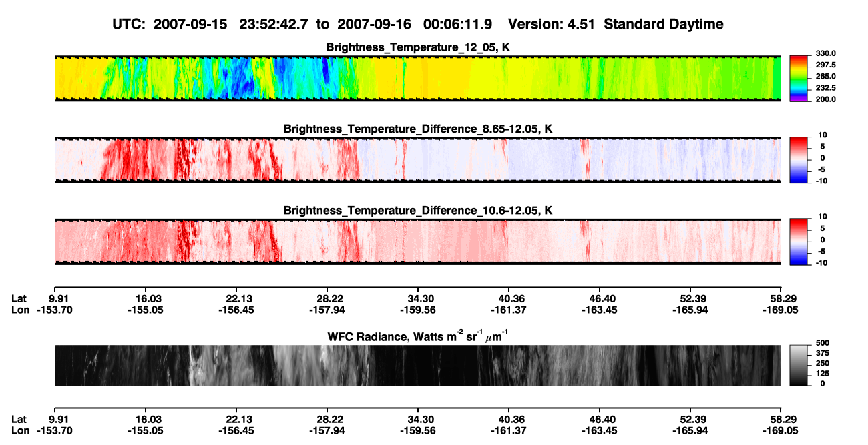Click latitude '46.40' under the WFC Radiance panel

click(601, 419)
